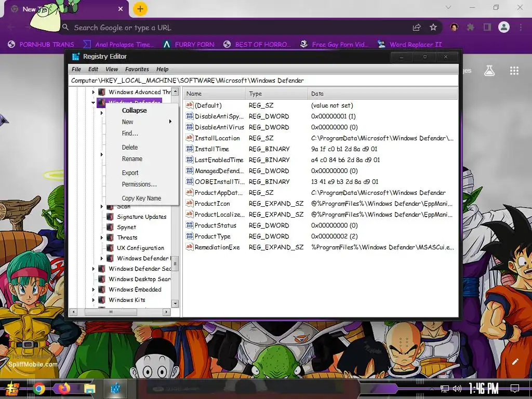Select Copy Key Name
Screen dimensions: 532x399
tap(142, 198)
